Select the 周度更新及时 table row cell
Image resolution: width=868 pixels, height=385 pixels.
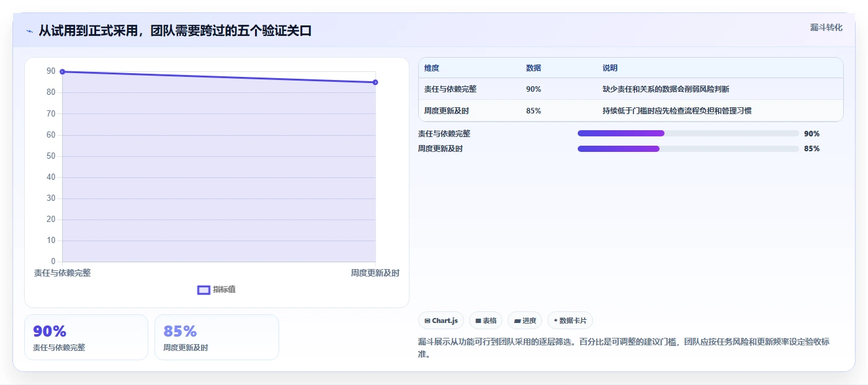(447, 111)
